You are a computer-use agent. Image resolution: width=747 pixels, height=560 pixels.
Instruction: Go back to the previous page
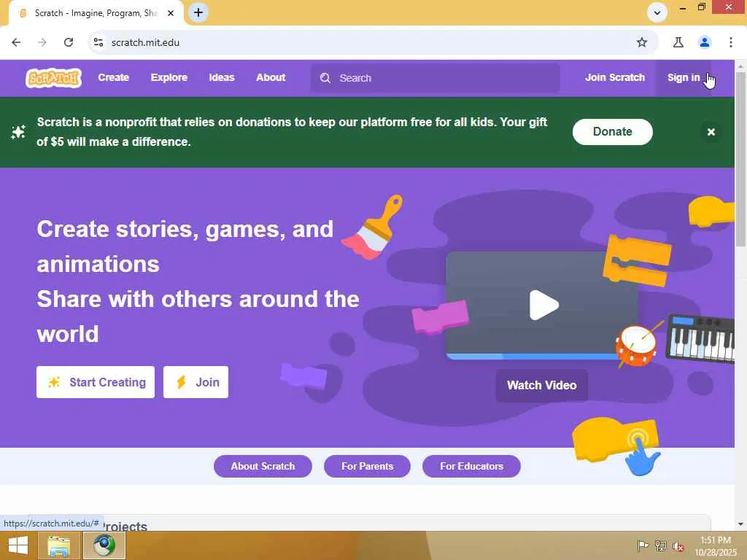[x=16, y=42]
